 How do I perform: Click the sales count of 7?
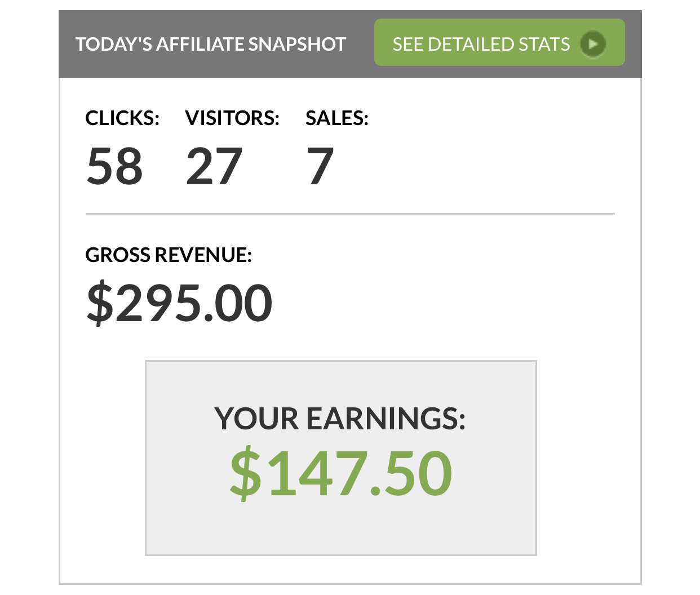pos(320,166)
